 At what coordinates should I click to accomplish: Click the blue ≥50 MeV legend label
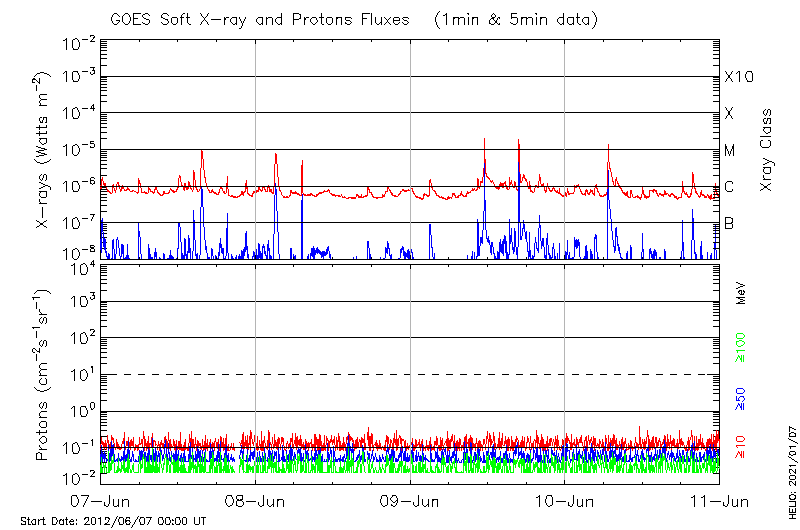(x=741, y=401)
